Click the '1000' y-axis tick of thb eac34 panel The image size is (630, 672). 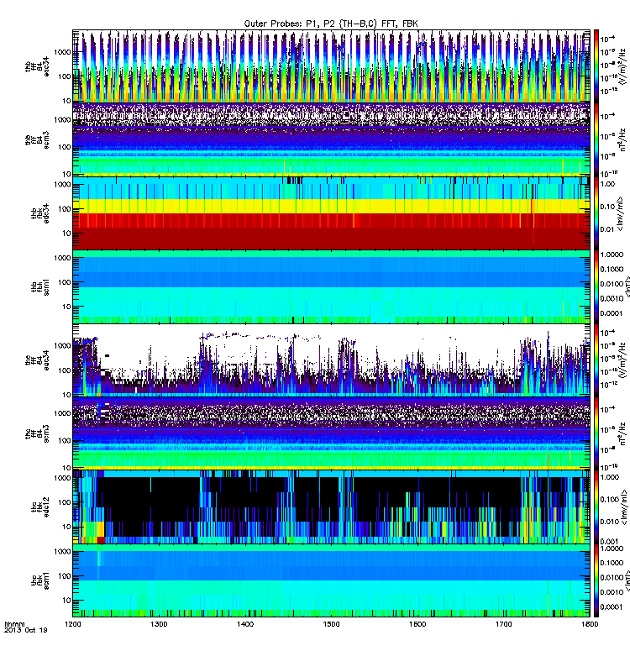(62, 52)
